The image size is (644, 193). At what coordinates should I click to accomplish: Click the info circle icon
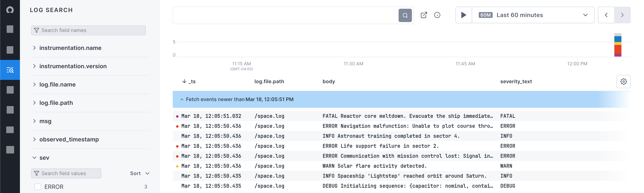pos(437,15)
